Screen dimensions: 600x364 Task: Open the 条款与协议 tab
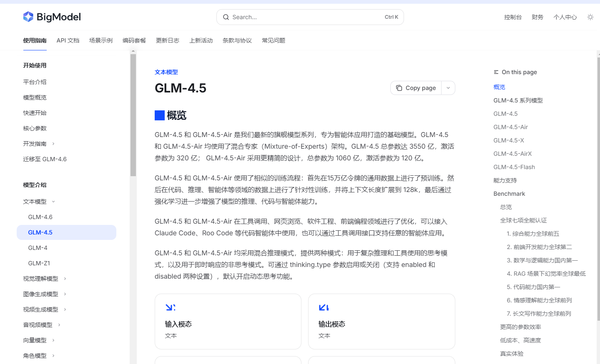[237, 40]
